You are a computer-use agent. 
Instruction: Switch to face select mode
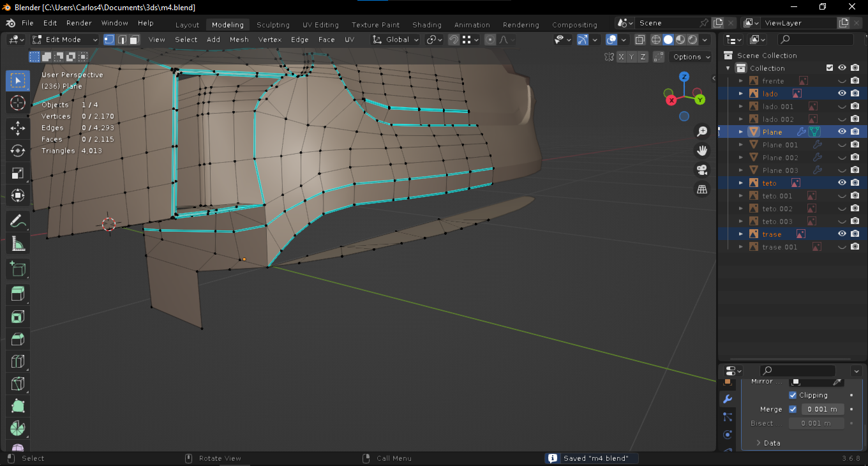click(x=134, y=40)
